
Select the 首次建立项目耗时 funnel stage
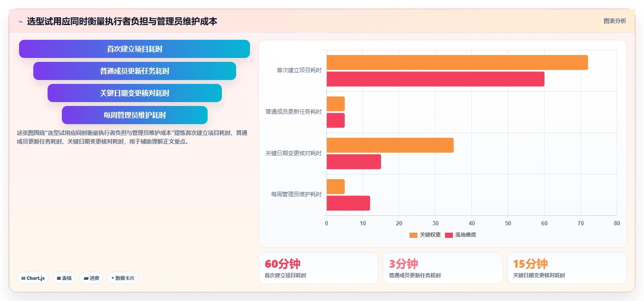135,49
